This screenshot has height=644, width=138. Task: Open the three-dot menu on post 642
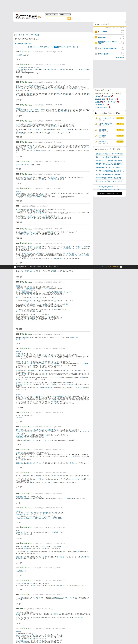point(64,243)
